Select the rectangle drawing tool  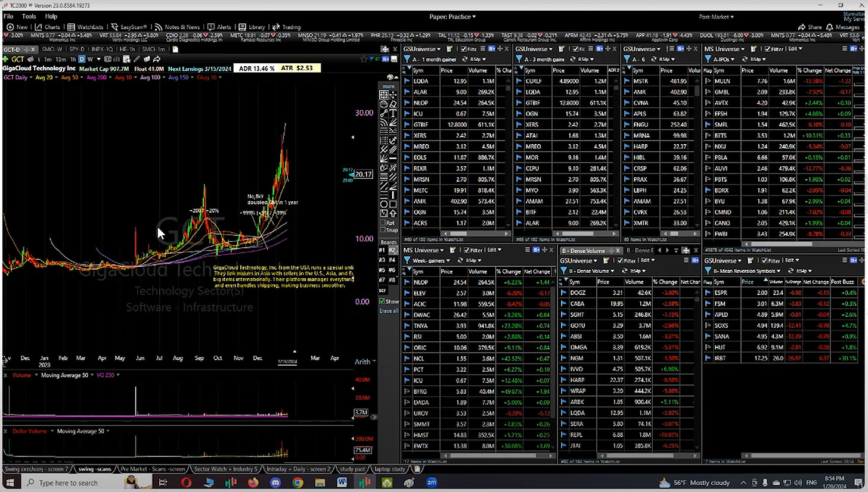[393, 204]
